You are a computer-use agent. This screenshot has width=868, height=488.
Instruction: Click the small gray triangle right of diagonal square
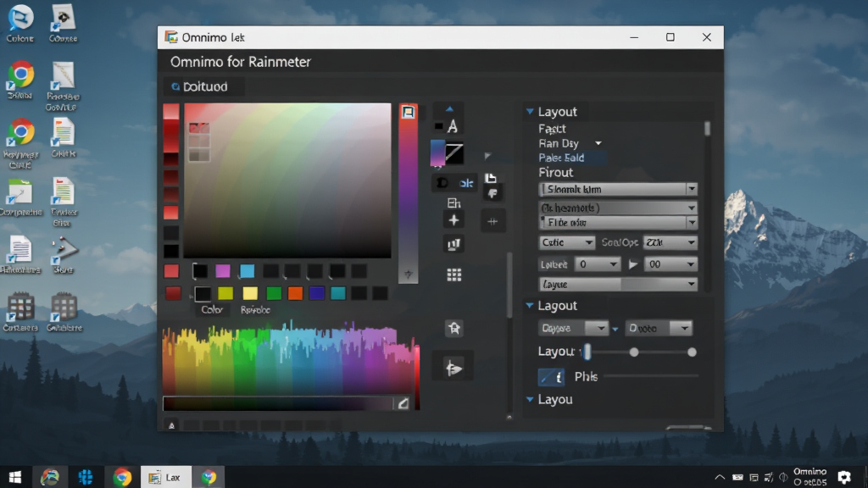tap(487, 157)
